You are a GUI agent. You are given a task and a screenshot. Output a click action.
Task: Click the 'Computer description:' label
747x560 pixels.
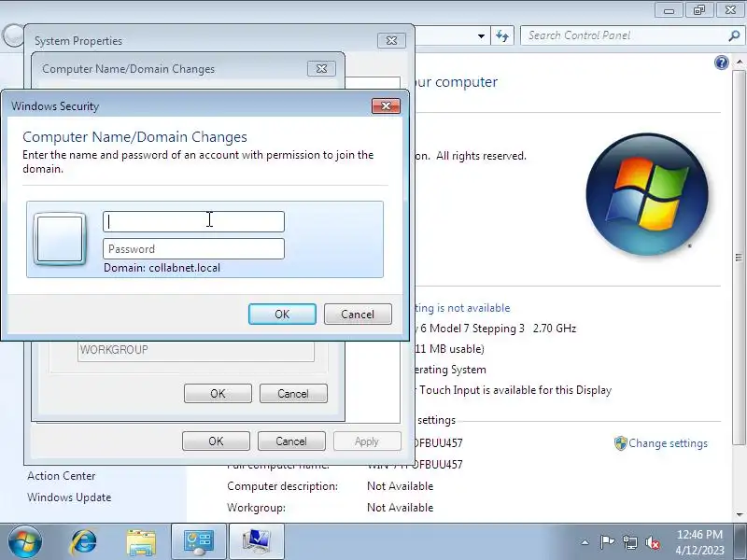pyautogui.click(x=283, y=486)
